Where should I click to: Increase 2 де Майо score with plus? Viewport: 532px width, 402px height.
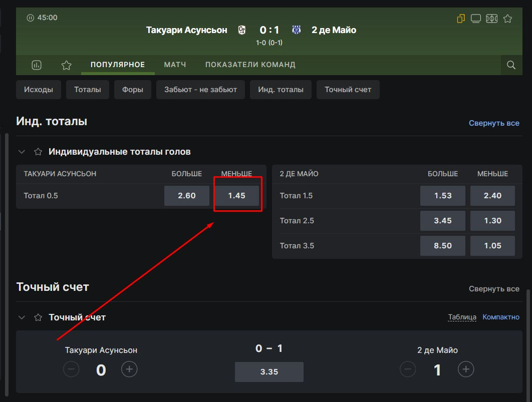pyautogui.click(x=465, y=369)
